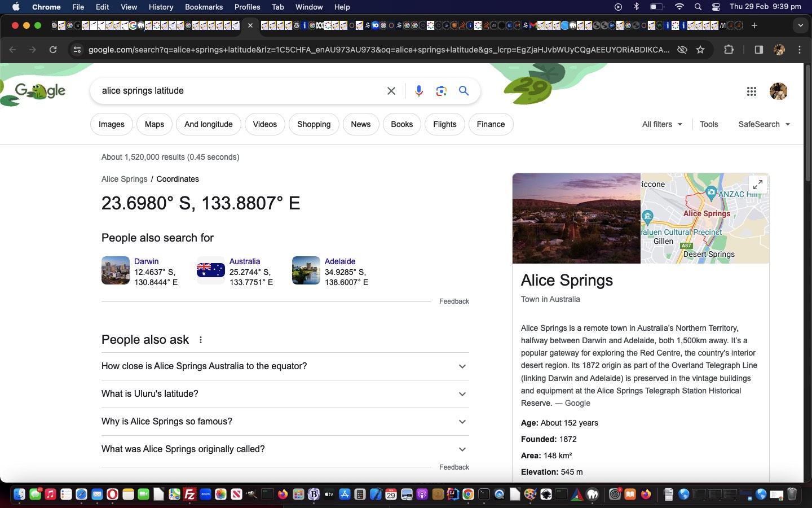The image size is (812, 508).
Task: Click the Google doodle logo
Action: 40,91
